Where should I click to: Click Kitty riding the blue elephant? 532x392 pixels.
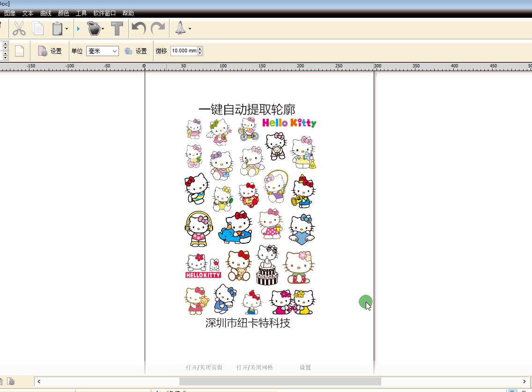pos(236,227)
